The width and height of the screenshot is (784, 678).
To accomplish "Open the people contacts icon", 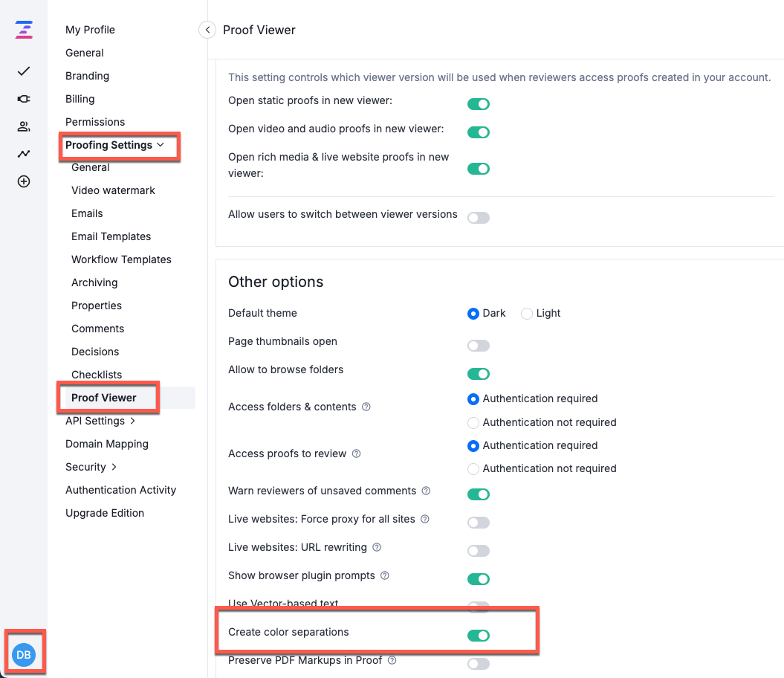I will click(x=24, y=126).
